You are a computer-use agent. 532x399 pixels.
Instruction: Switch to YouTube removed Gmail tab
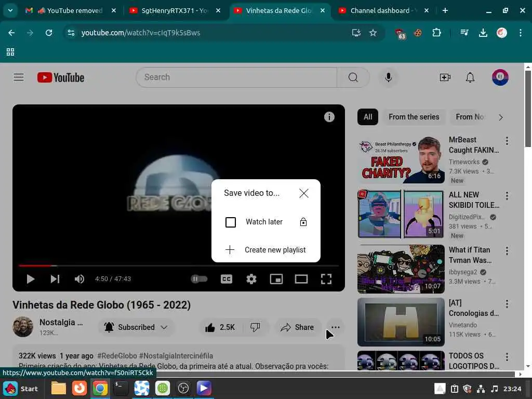click(70, 10)
